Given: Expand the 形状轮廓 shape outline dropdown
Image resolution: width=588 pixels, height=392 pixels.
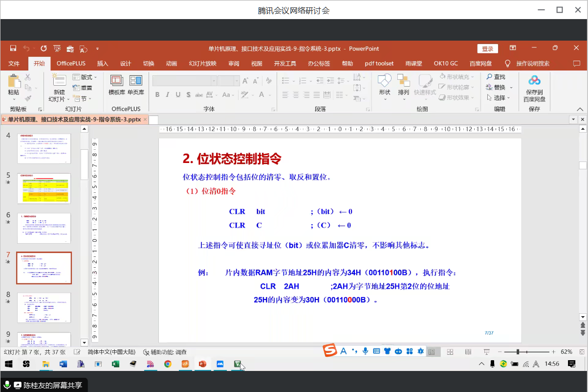Looking at the screenshot, I should 457,87.
